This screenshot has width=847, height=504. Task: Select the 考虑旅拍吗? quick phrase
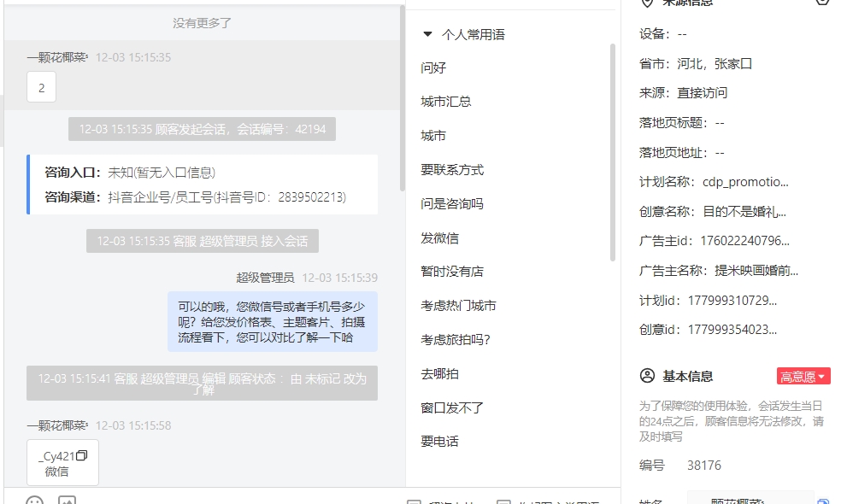point(456,340)
